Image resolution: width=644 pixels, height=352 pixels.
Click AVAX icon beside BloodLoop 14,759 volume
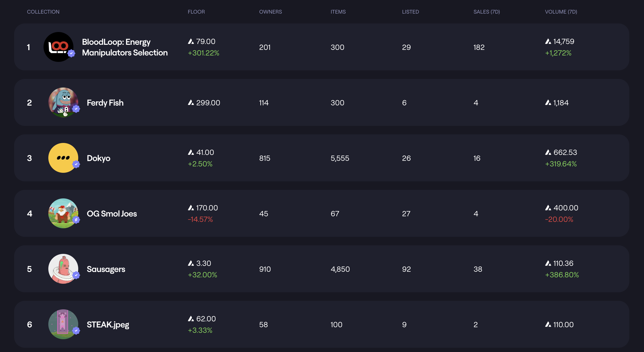coord(548,41)
